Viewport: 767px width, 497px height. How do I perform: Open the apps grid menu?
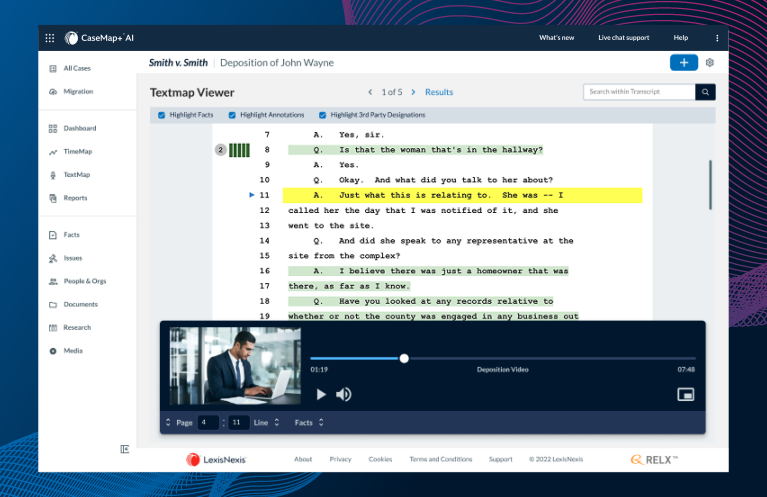pyautogui.click(x=50, y=38)
